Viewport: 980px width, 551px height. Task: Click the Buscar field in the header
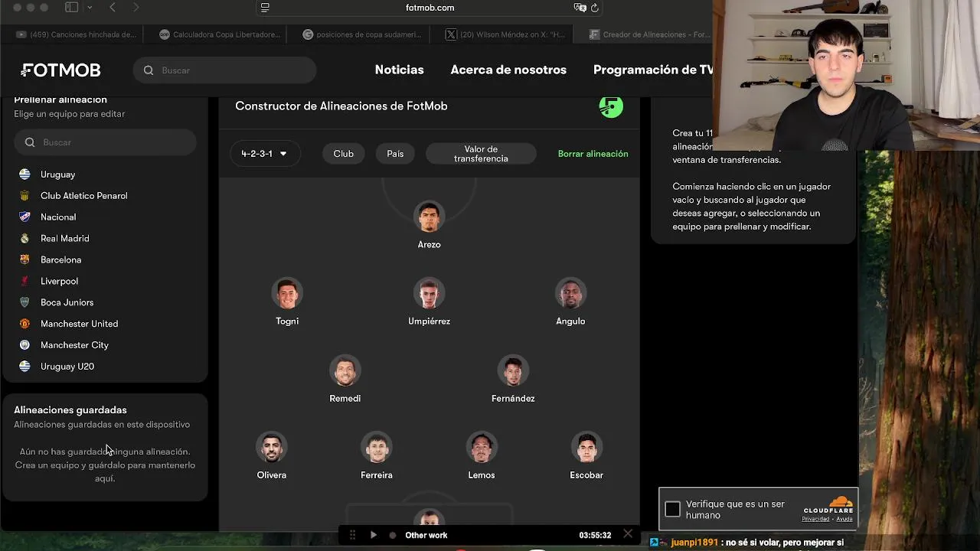pos(225,70)
